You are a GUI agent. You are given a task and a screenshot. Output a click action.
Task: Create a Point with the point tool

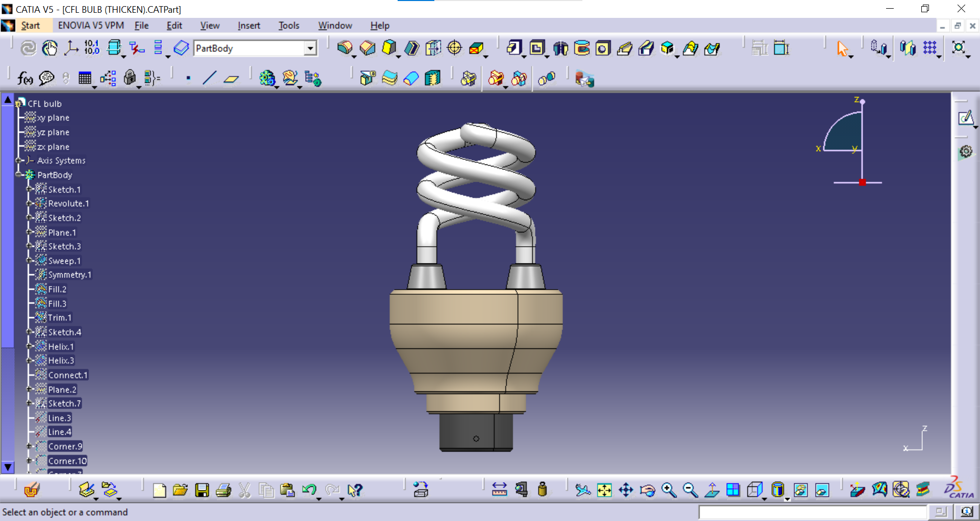click(188, 78)
